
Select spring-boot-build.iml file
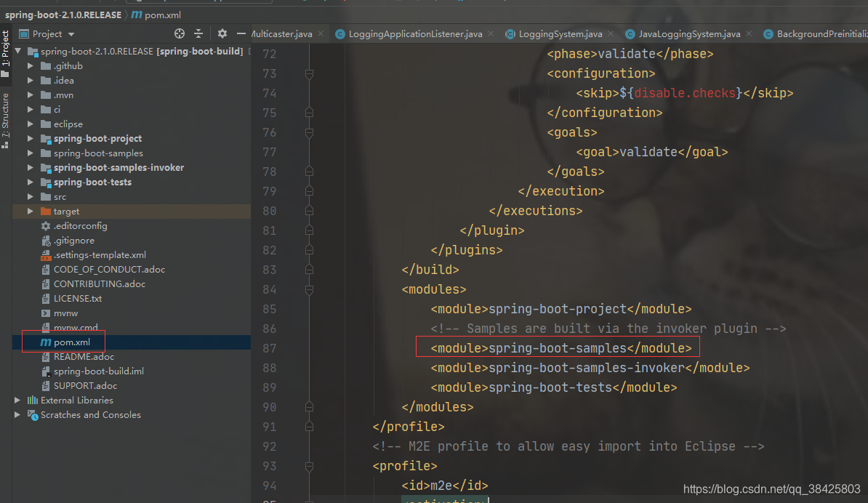click(x=99, y=371)
